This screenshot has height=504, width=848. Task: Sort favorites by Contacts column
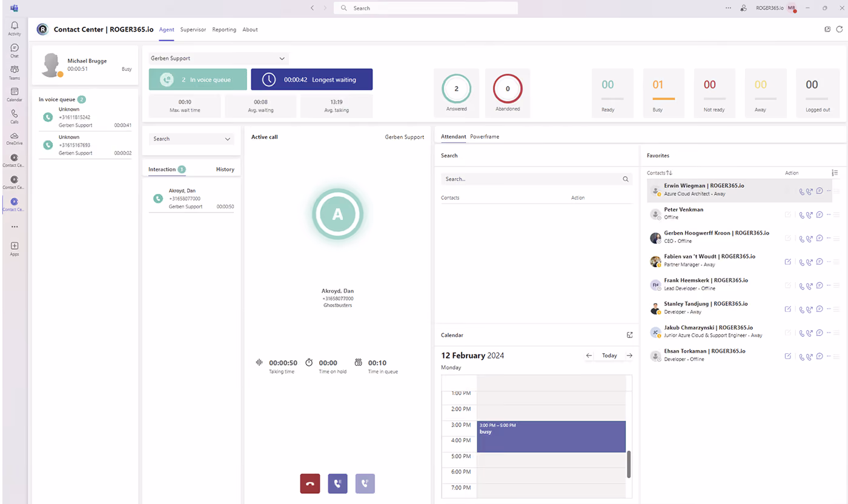tap(660, 173)
